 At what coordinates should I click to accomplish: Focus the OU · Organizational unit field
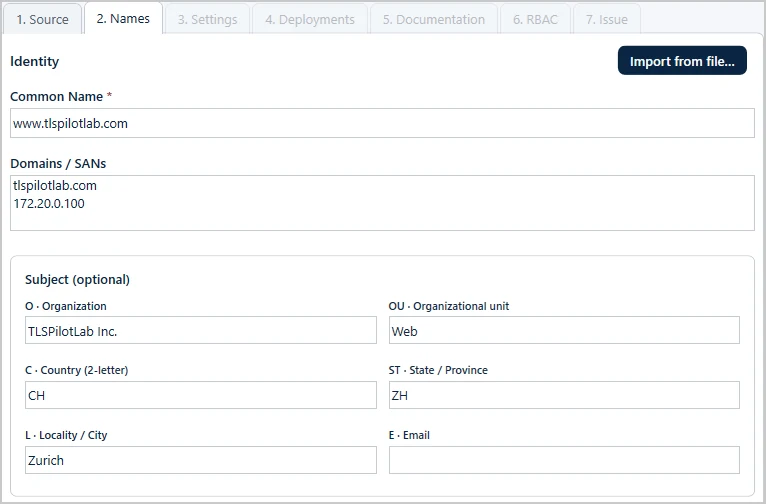[x=564, y=330]
